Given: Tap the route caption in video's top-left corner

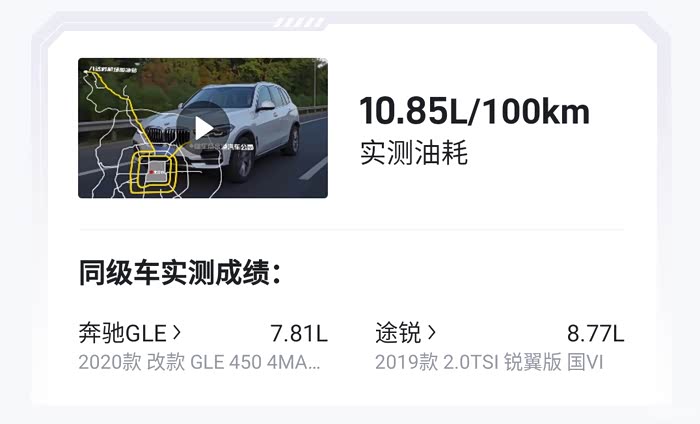Looking at the screenshot, I should click(113, 69).
